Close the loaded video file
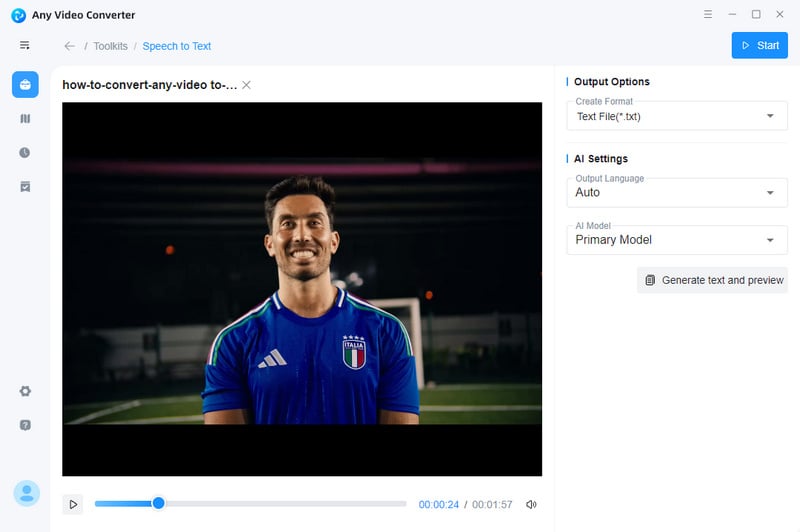This screenshot has width=800, height=532. click(x=246, y=85)
